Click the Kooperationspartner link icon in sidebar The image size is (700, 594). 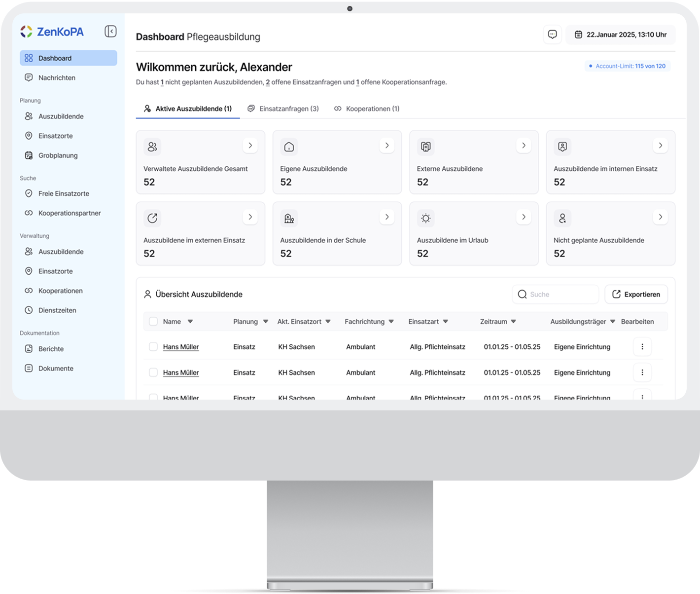(x=29, y=213)
